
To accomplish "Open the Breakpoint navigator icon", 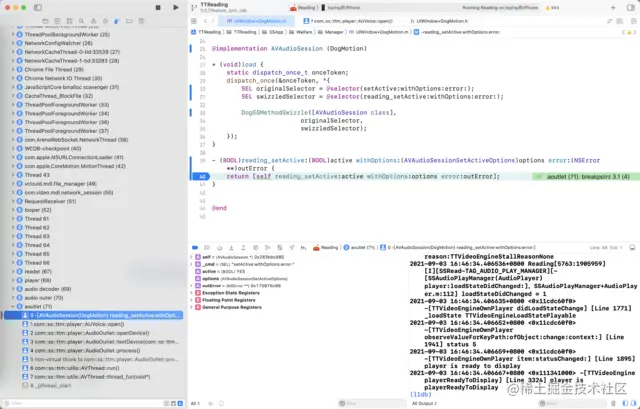I will coord(129,21).
